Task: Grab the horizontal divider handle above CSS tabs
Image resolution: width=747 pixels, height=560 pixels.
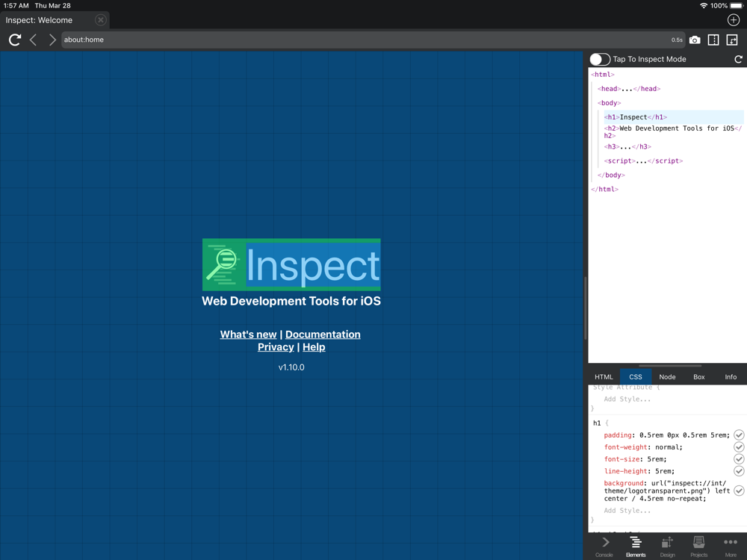Action: pos(670,366)
